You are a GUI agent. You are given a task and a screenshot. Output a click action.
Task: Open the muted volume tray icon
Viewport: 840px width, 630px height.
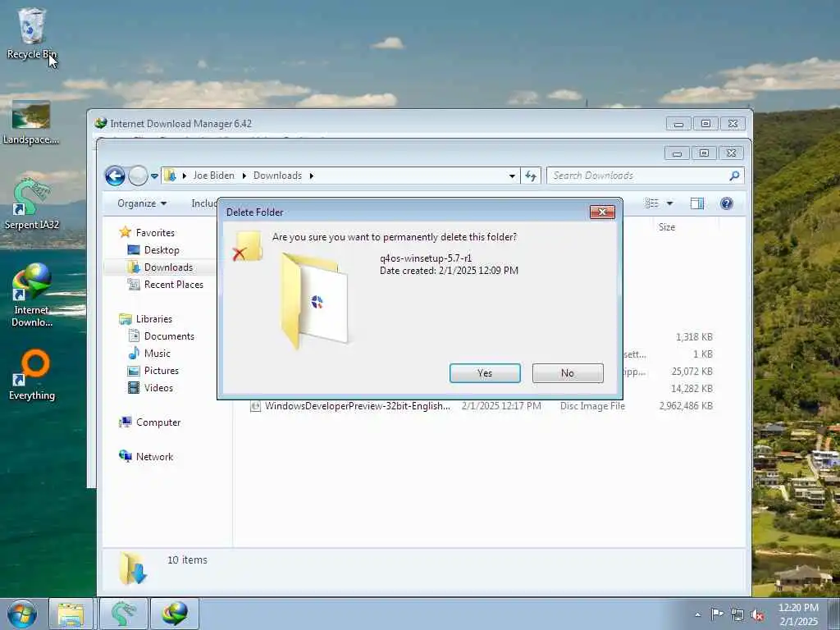[757, 615]
